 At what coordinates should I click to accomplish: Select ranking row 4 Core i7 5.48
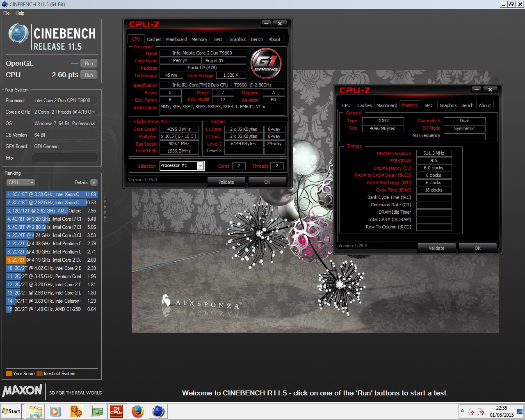[52, 219]
